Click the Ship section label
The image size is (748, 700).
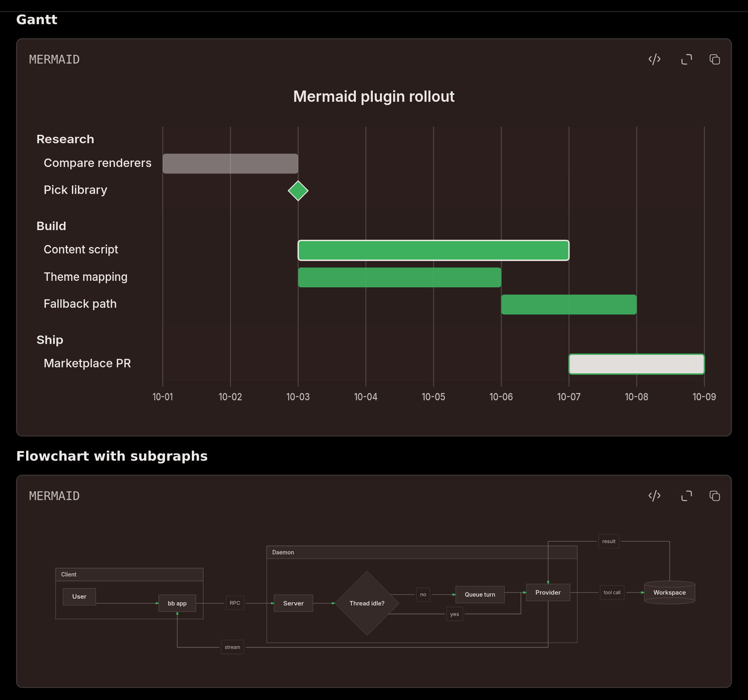tap(50, 340)
